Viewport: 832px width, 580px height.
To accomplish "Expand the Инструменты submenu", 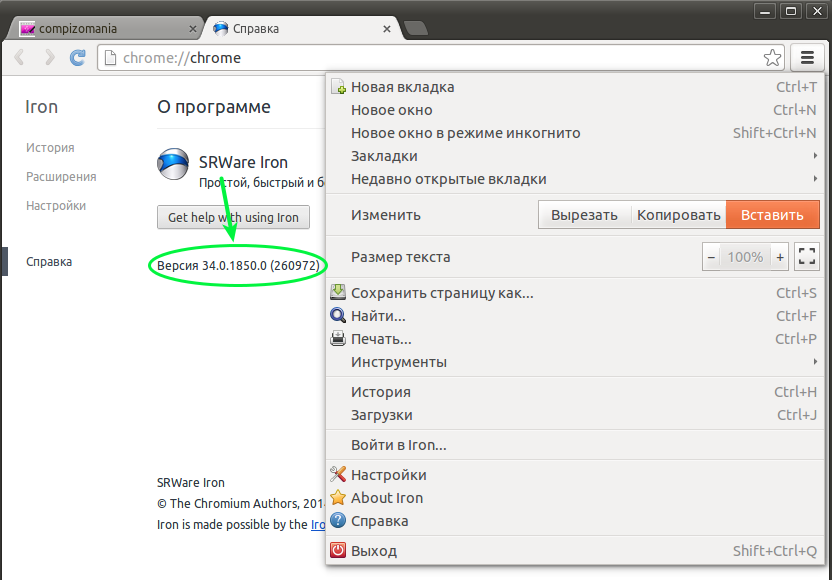I will pyautogui.click(x=575, y=362).
